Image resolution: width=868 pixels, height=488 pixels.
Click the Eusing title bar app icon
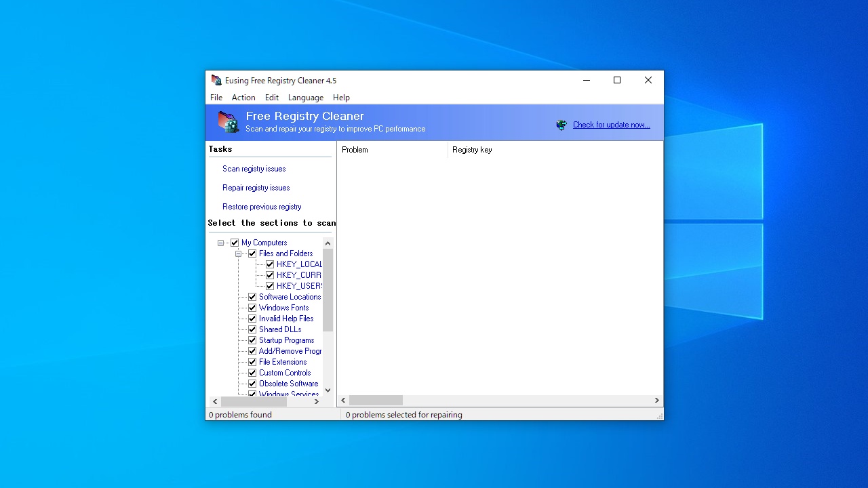216,80
